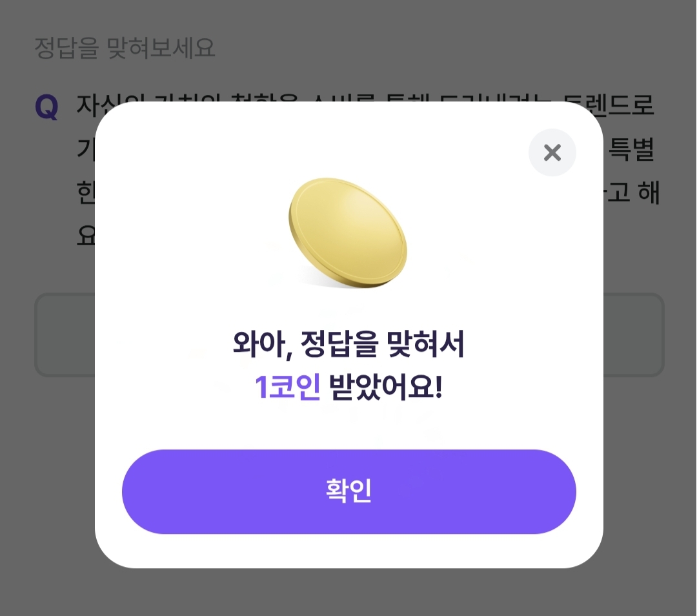Select the purple 1코인 text
This screenshot has height=616, width=697.
[x=286, y=385]
